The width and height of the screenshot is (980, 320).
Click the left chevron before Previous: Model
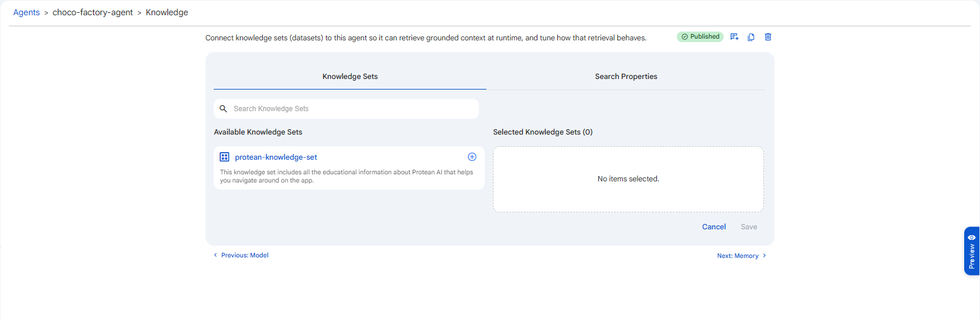tap(215, 255)
